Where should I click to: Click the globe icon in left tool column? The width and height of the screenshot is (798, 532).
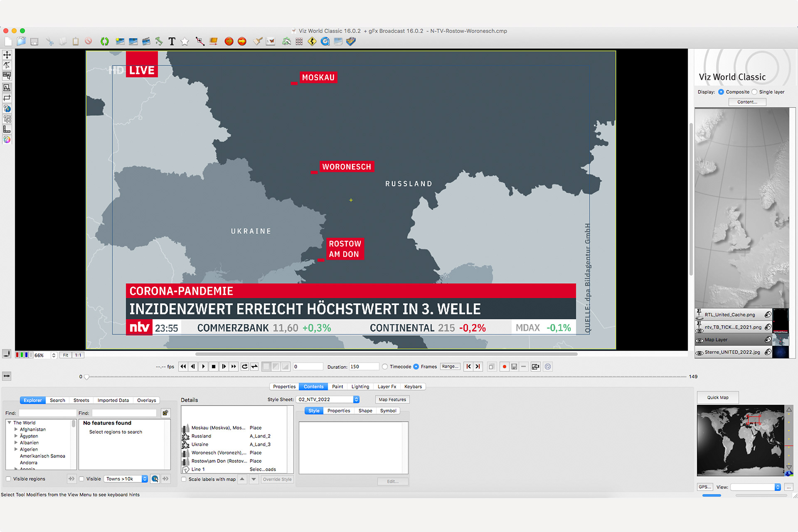coord(7,108)
